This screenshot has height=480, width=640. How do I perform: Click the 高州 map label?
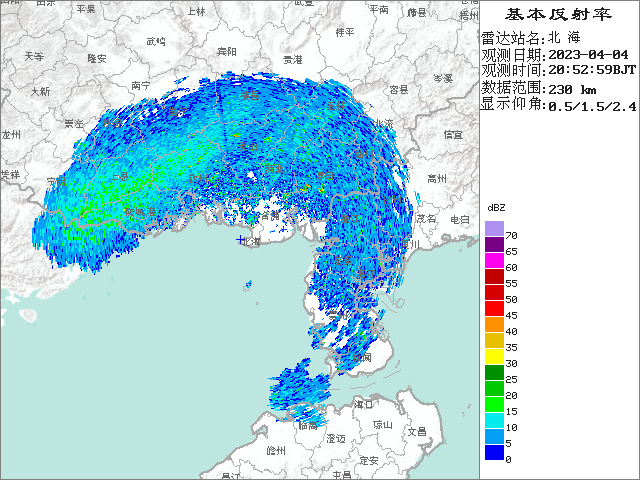click(x=437, y=178)
